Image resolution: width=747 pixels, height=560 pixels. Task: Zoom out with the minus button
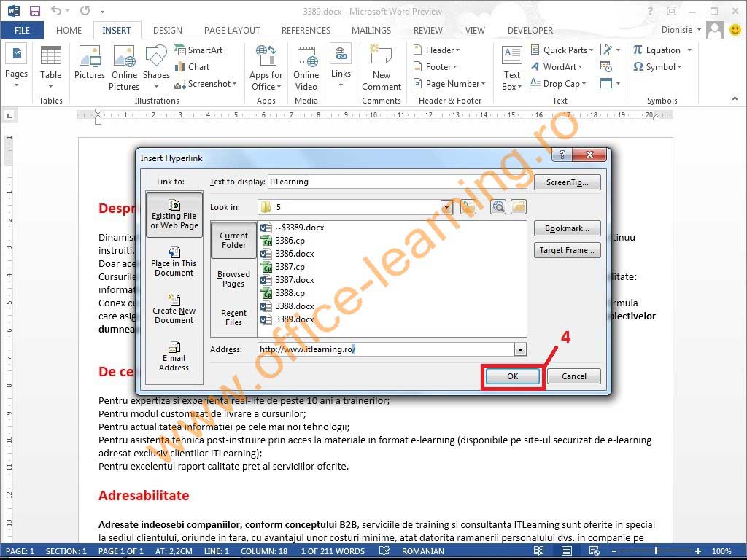click(614, 551)
